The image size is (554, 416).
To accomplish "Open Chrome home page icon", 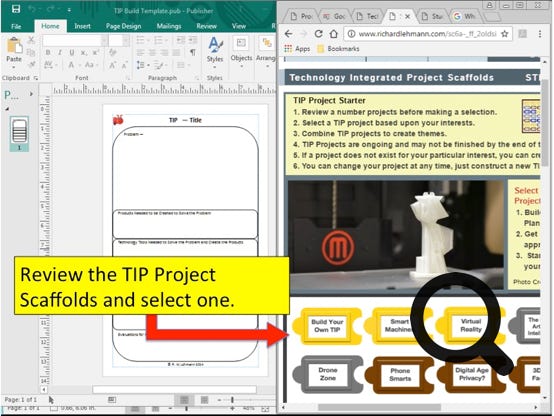I will tap(334, 34).
